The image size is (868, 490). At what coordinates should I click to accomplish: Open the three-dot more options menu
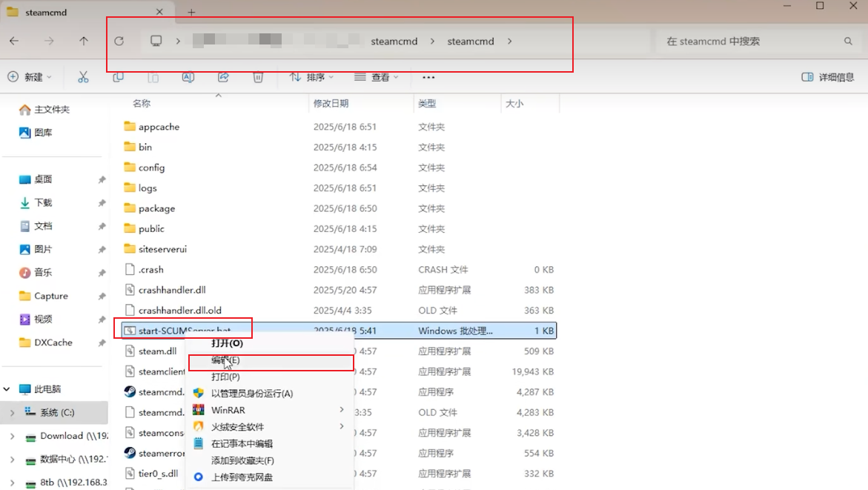428,77
